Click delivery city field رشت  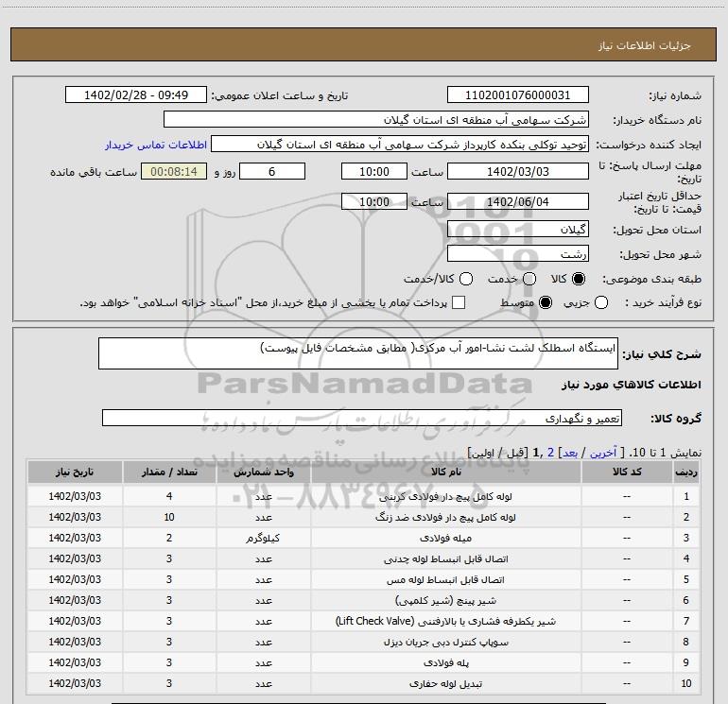(x=518, y=254)
